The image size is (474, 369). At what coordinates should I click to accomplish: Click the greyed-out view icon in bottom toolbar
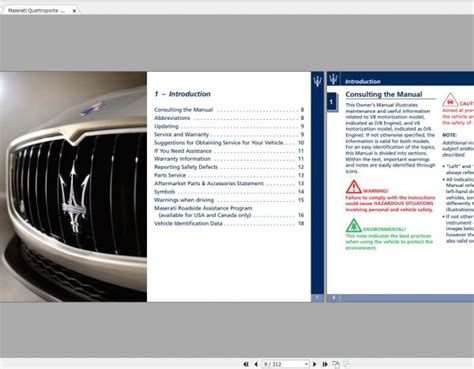click(347, 364)
